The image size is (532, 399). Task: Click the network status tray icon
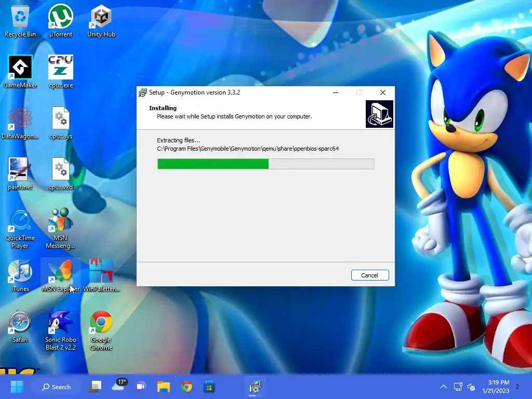click(x=458, y=387)
